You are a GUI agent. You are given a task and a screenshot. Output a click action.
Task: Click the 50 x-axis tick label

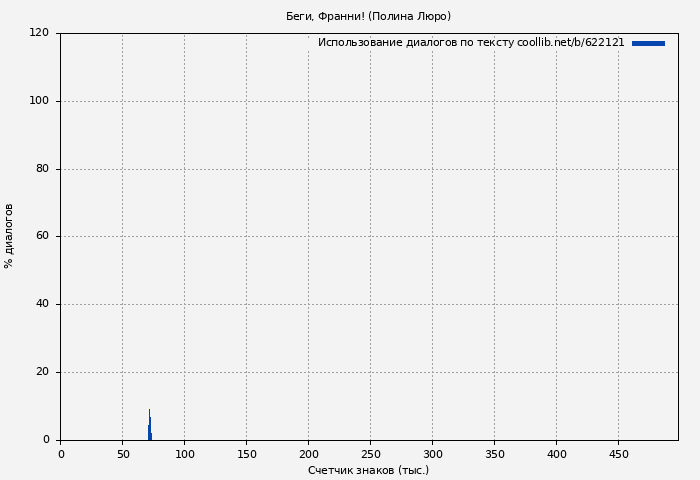coord(122,454)
